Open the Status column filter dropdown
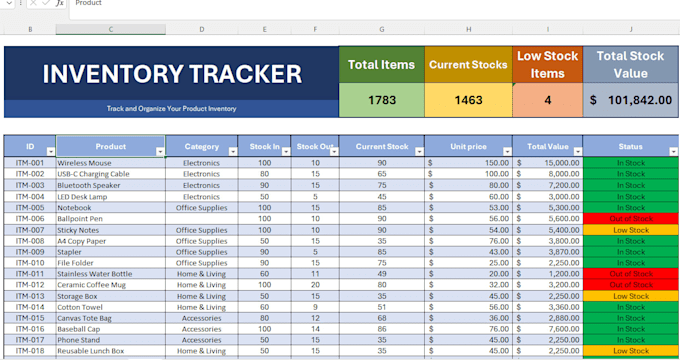This screenshot has height=360, width=680. 673,151
